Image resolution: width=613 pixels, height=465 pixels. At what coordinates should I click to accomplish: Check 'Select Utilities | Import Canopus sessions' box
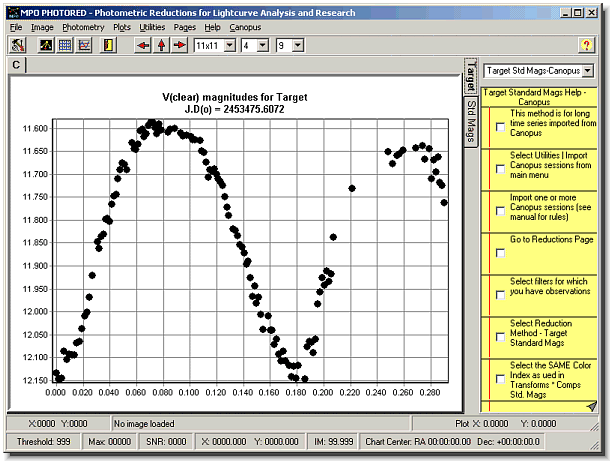[500, 169]
